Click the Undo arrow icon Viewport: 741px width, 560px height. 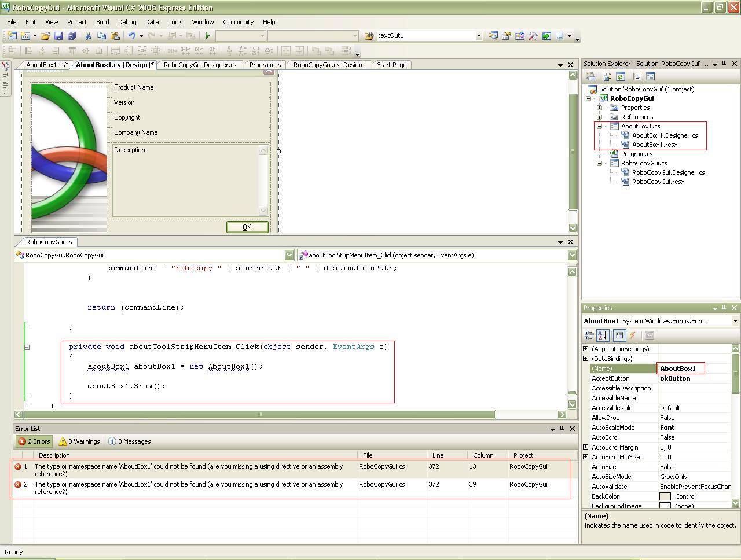tap(131, 36)
